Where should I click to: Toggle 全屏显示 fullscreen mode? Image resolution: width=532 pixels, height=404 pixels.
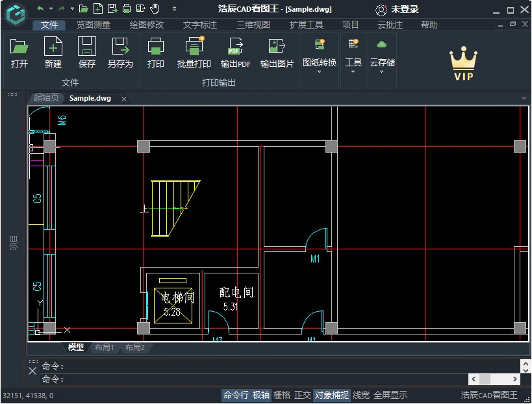[390, 395]
